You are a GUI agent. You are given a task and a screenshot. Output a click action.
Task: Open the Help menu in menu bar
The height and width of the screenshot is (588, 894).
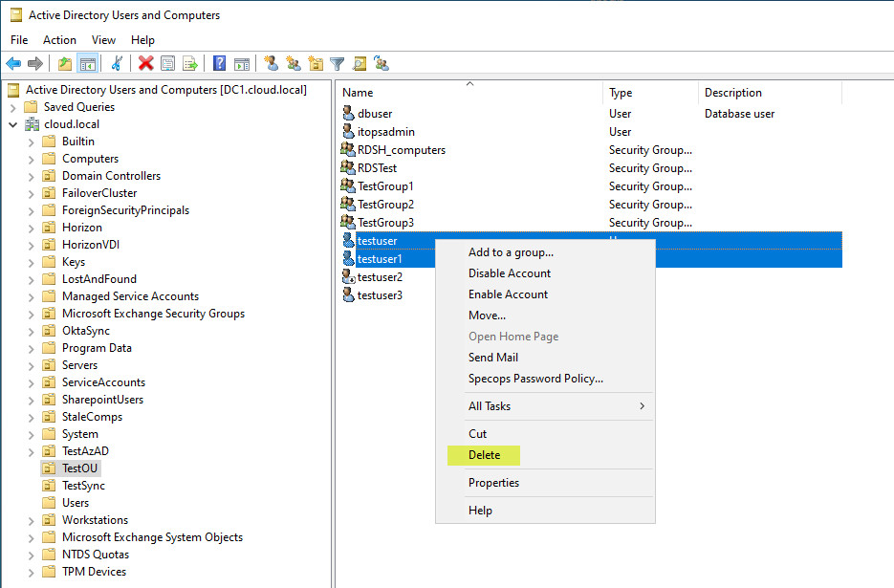click(x=142, y=40)
